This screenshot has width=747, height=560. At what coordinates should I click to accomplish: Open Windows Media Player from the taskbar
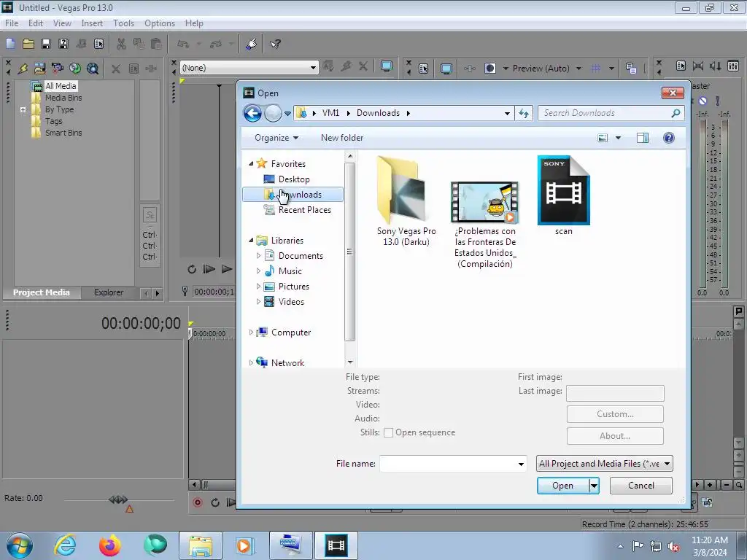pos(244,545)
